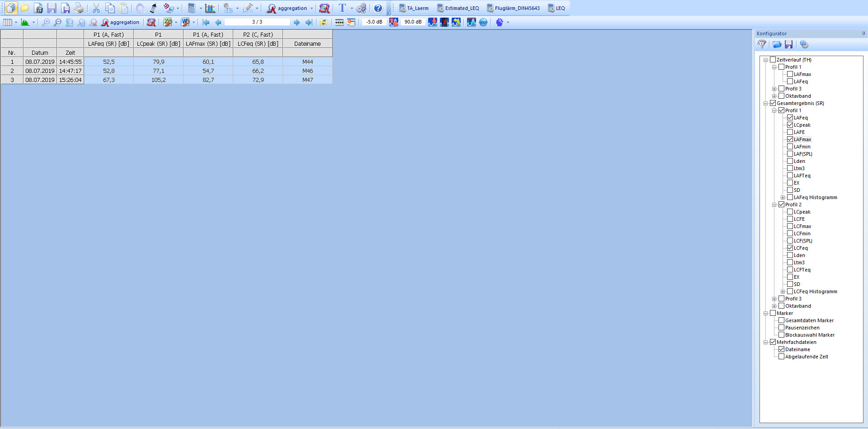The image size is (868, 429).
Task: Collapse the Marker tree node
Action: tap(765, 313)
